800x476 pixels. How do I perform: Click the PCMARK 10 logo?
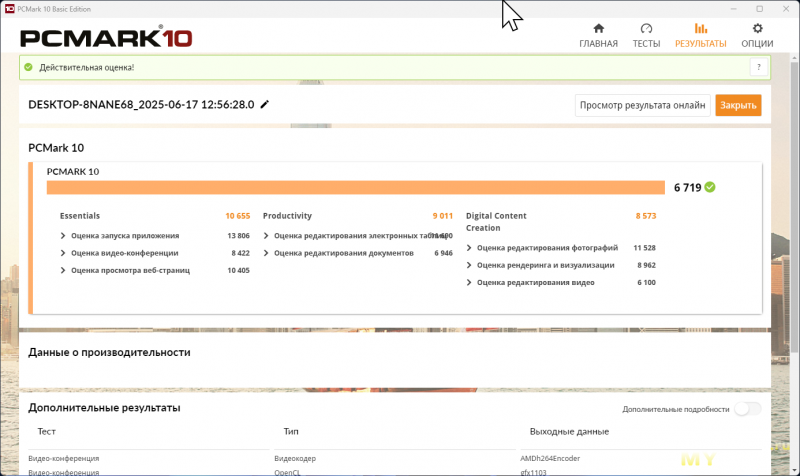click(106, 37)
